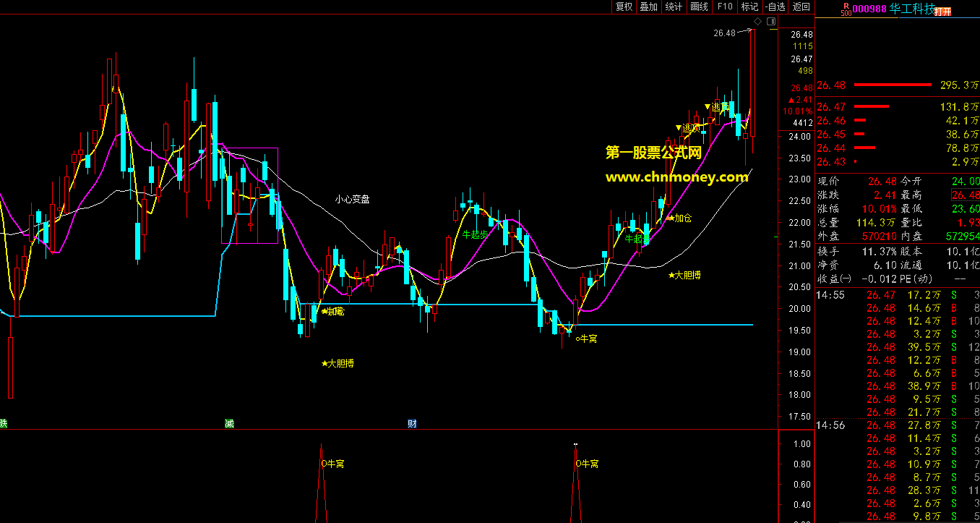Click the ▲2.41 change value by the price axis

tap(801, 100)
